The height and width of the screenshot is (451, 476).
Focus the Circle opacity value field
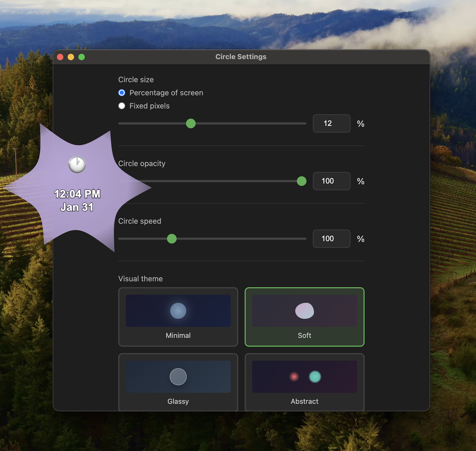[x=331, y=181]
